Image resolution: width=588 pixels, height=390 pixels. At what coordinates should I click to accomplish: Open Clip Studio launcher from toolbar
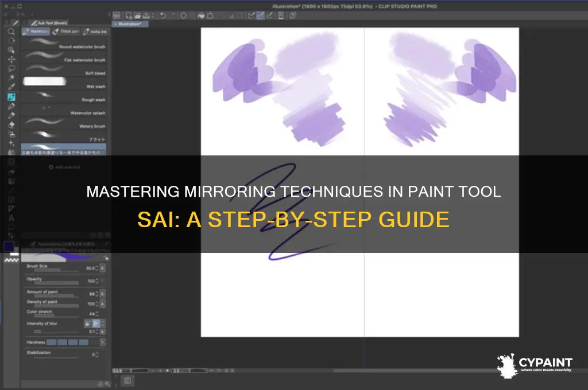(x=117, y=15)
